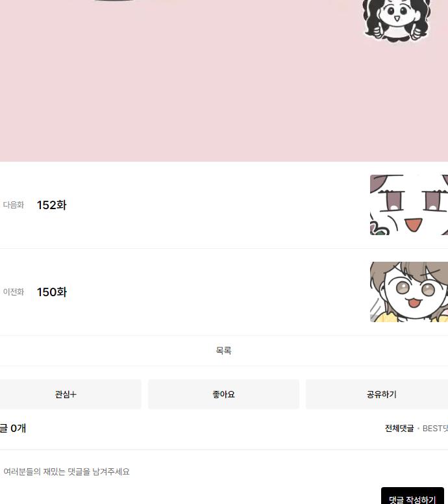Select the 다음화 label
This screenshot has height=504, width=448.
coord(14,205)
